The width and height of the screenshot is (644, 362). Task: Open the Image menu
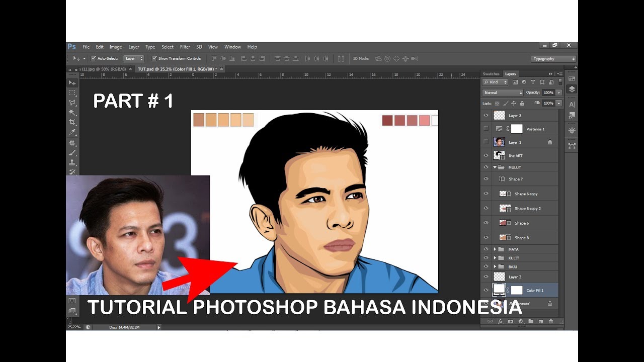[x=116, y=47]
